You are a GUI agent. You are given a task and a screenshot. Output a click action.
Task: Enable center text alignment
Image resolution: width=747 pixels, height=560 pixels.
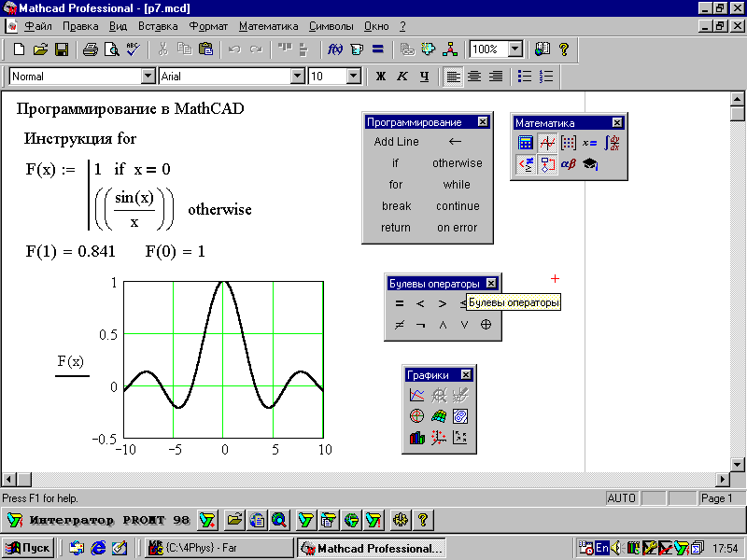click(474, 77)
